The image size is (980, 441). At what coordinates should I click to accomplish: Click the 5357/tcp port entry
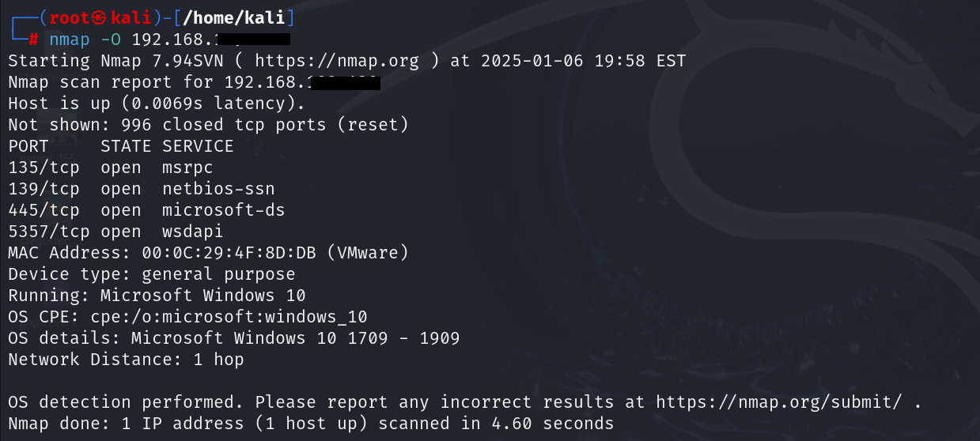click(x=49, y=232)
